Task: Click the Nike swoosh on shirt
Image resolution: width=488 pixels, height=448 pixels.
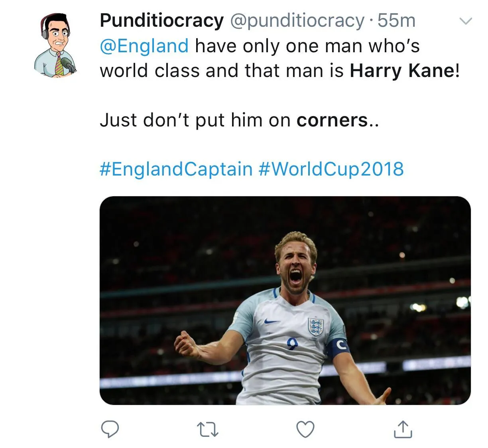Action: coord(272,321)
